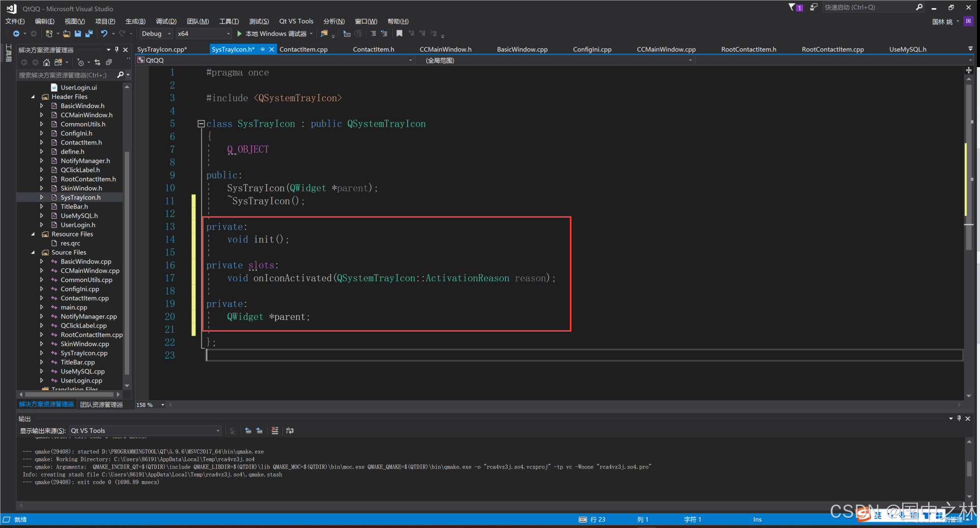
Task: Click the pending changes filter clock icon
Action: coord(80,63)
